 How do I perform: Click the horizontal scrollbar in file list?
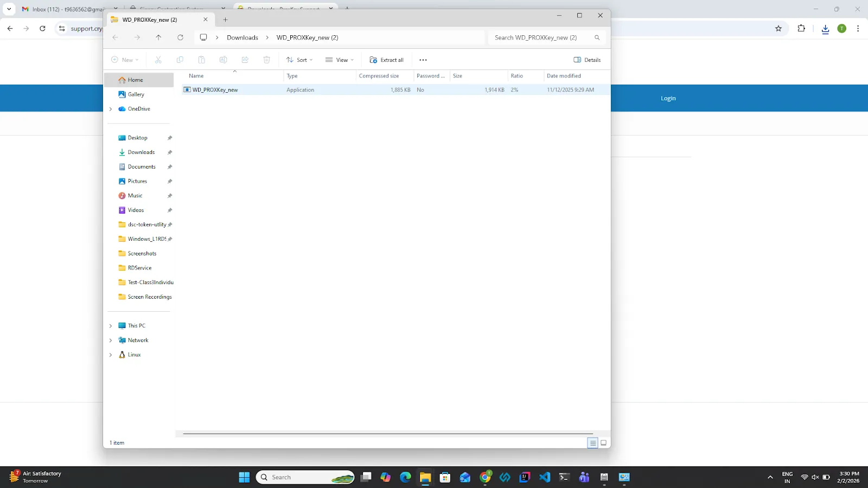tap(388, 434)
